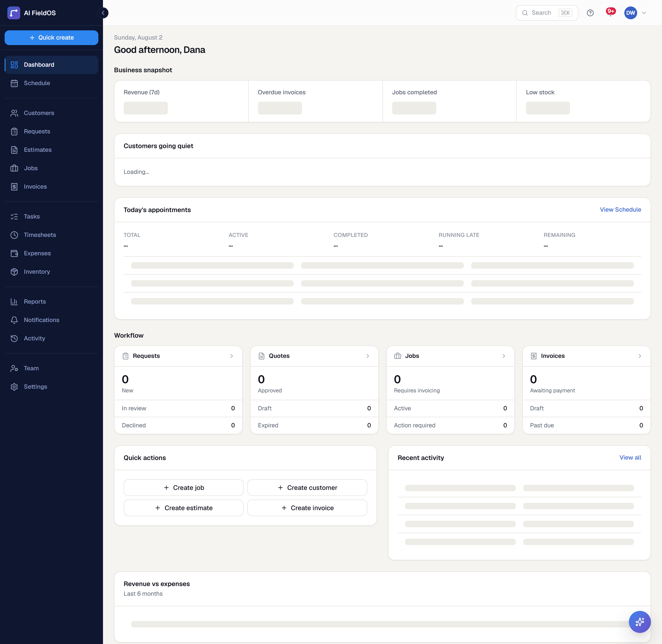The image size is (662, 644).
Task: Select Estimates label in the sidebar
Action: click(37, 150)
